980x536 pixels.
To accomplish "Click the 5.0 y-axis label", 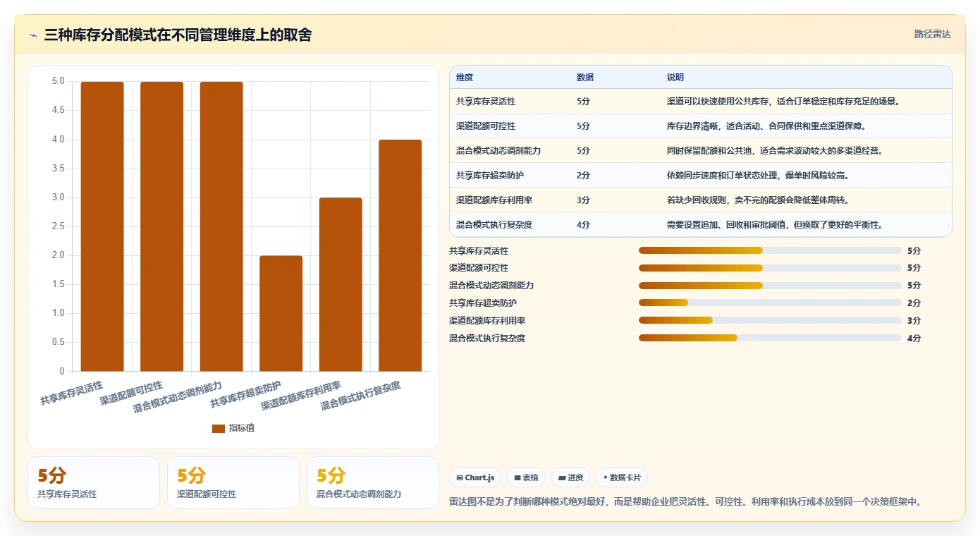I will [59, 81].
